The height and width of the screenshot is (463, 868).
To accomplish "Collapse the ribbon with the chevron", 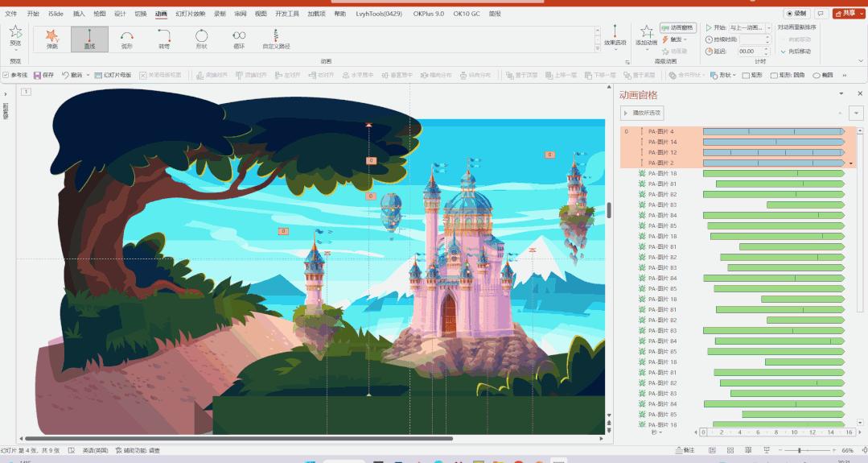I will [x=861, y=61].
